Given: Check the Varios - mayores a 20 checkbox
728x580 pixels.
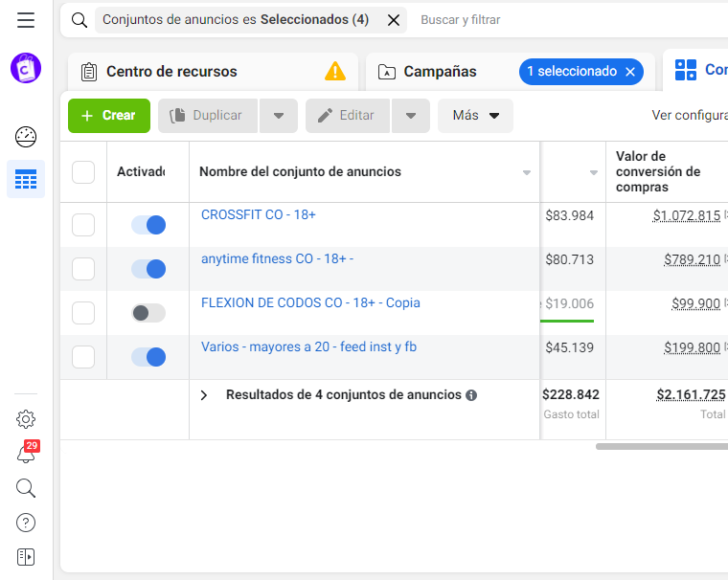Looking at the screenshot, I should (x=83, y=357).
